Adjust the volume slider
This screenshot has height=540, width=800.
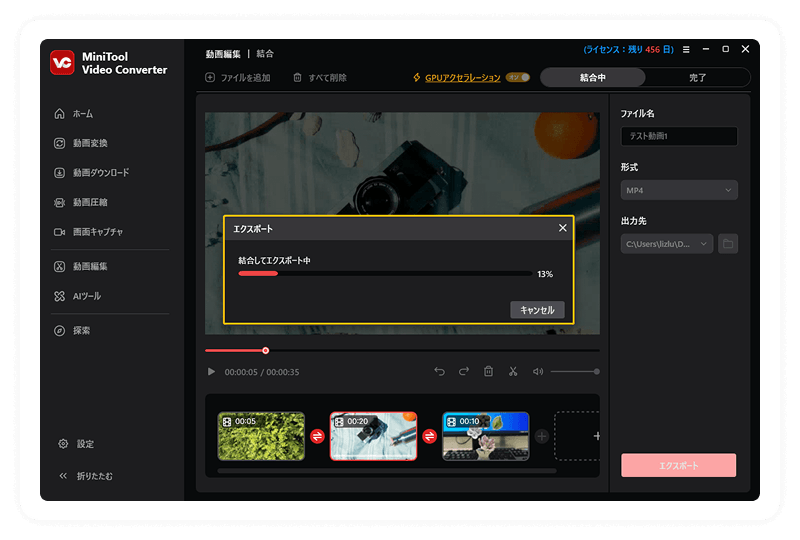click(574, 372)
